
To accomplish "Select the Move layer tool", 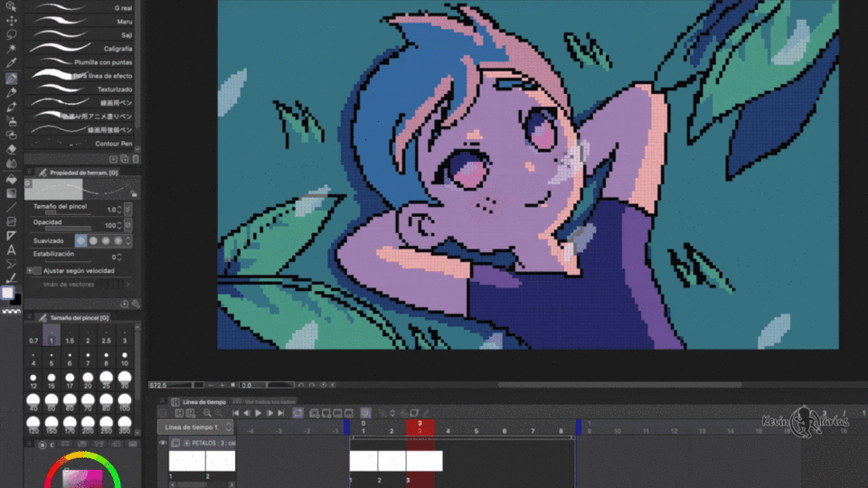I will 11,21.
